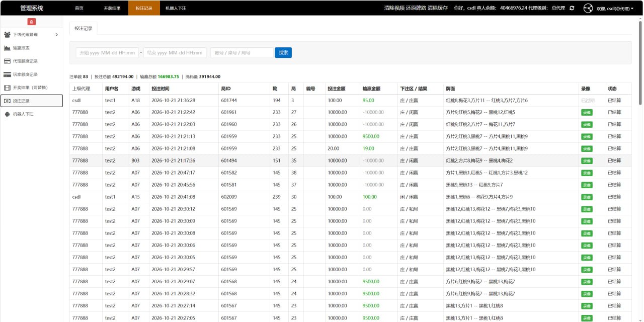Select the 投注记录 content tab above search
644x322 pixels.
coord(84,28)
